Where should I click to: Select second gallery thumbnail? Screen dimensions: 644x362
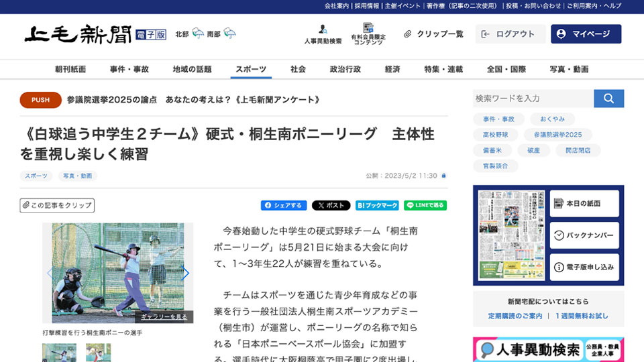[98, 353]
